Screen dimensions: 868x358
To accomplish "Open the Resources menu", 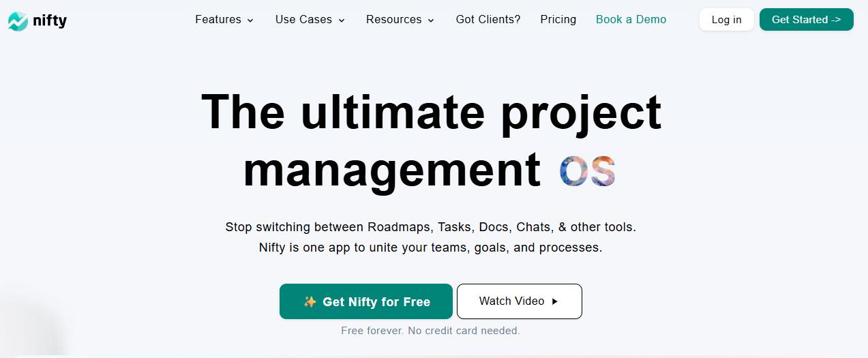I will 400,20.
